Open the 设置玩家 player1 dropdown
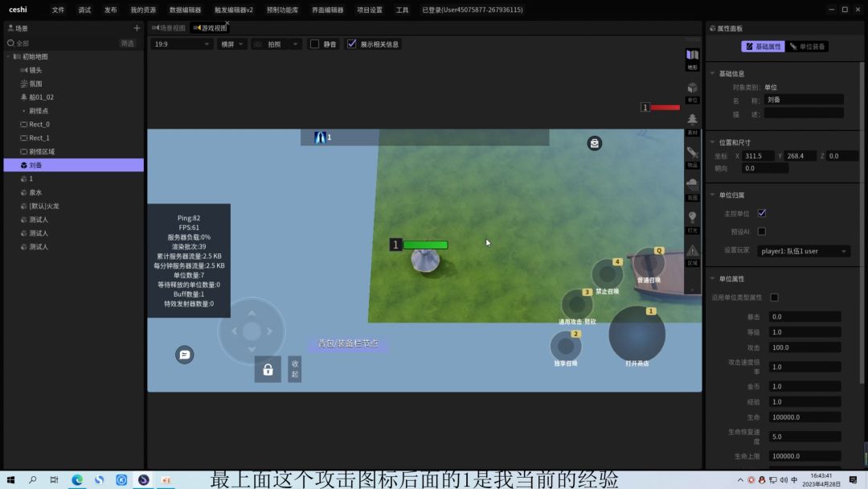868x489 pixels. point(804,251)
